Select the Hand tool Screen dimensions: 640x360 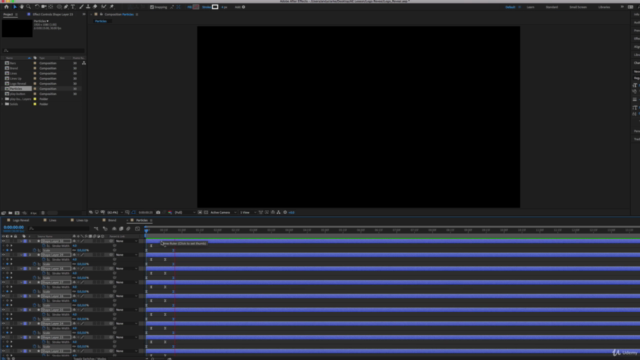22,7
